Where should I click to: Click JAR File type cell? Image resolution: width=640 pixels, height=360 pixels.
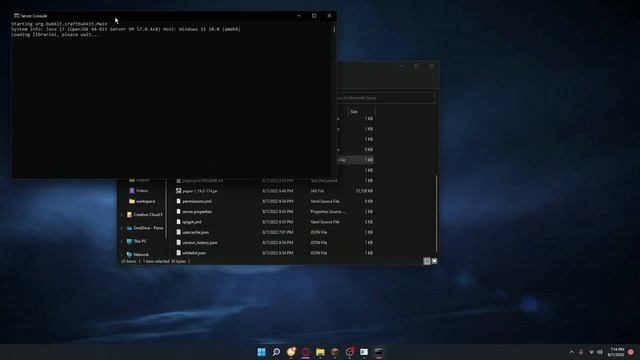point(317,191)
